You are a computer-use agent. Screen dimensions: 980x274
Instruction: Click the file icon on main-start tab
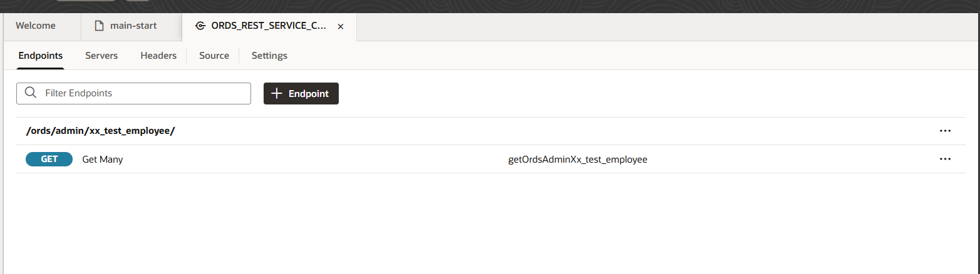click(98, 26)
